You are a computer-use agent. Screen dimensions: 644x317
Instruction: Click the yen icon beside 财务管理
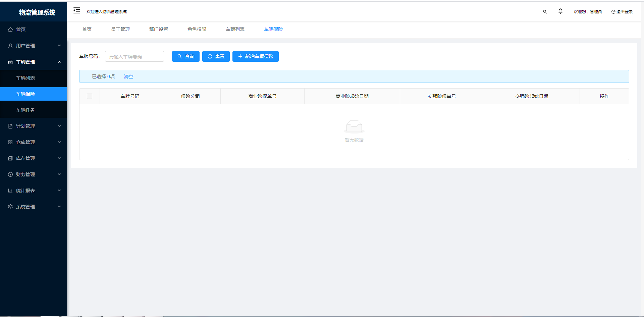coord(10,174)
